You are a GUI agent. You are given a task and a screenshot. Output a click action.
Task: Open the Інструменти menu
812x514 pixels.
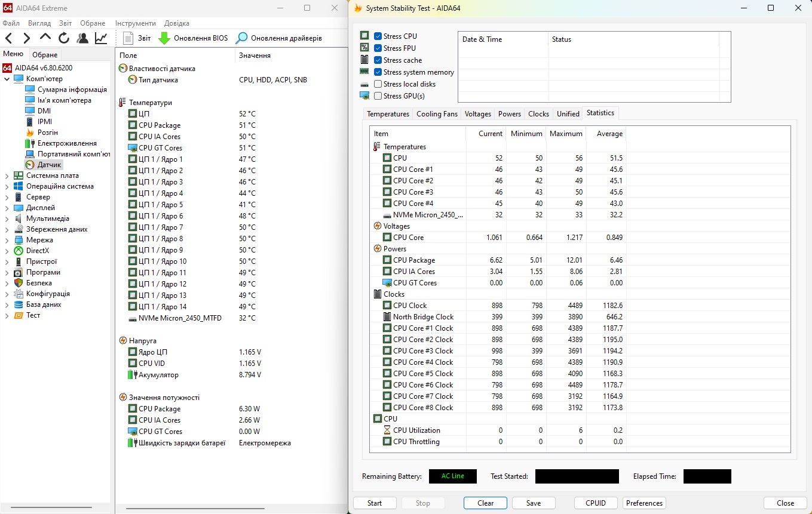click(x=136, y=23)
